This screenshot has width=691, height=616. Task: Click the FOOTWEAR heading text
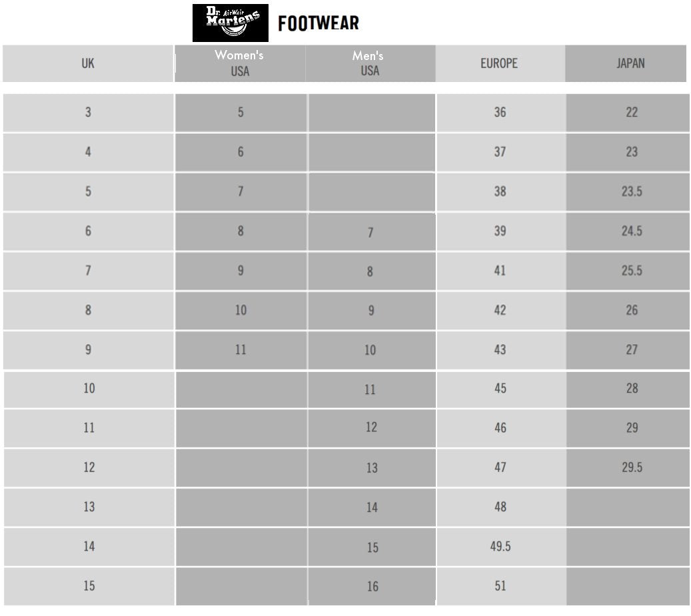[319, 24]
